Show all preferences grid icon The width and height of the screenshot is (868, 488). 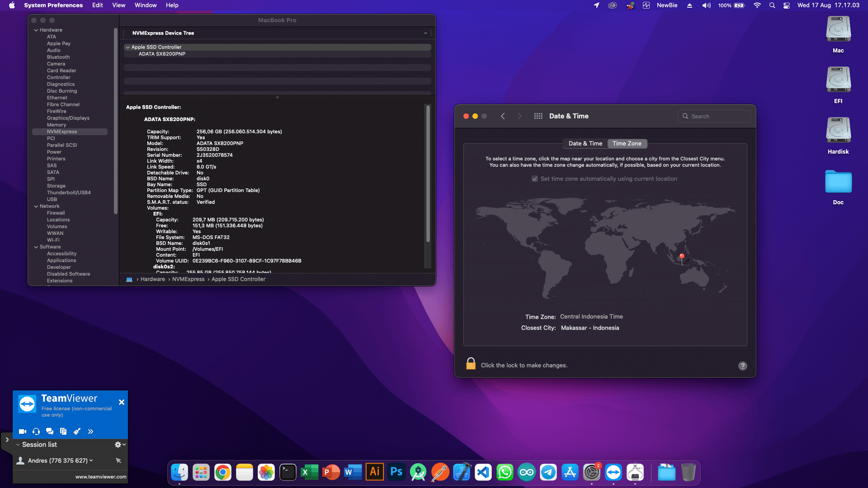pos(538,116)
